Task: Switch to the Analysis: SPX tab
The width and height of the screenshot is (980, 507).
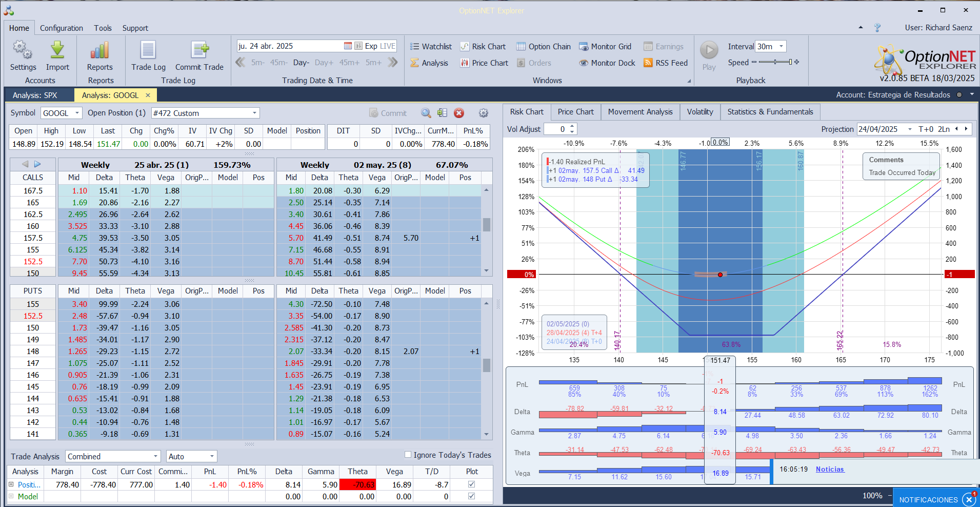Action: (x=35, y=95)
